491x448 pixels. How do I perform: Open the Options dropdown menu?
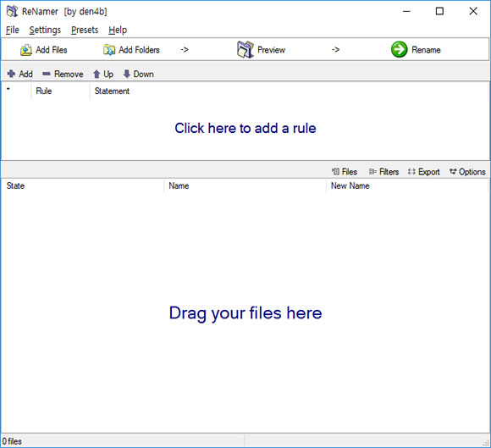(x=467, y=172)
